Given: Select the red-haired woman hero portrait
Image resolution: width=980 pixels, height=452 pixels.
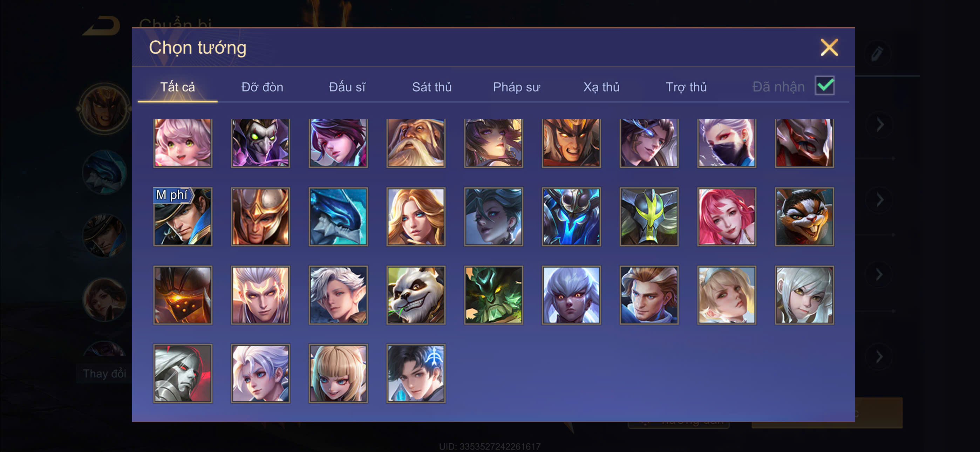Looking at the screenshot, I should coord(726,217).
